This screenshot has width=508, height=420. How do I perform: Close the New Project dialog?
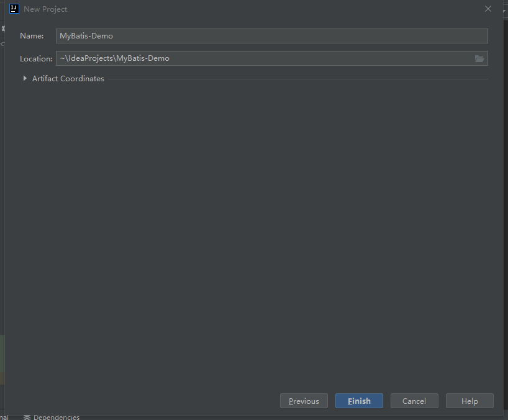coord(488,9)
